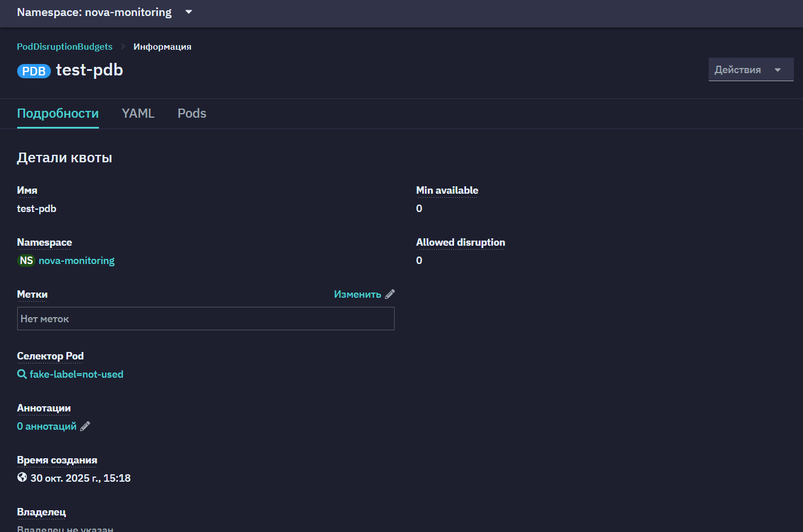Open the 0 аннотаций link

47,426
